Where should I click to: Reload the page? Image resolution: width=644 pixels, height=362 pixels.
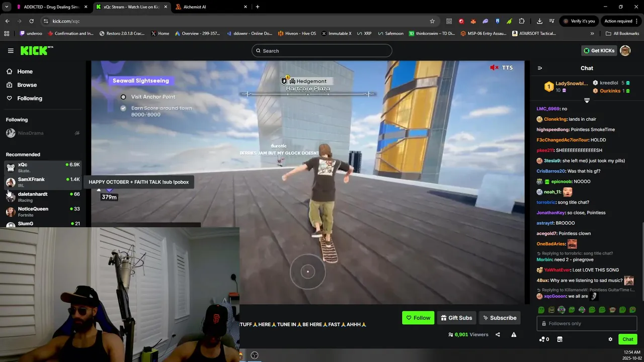pyautogui.click(x=31, y=21)
